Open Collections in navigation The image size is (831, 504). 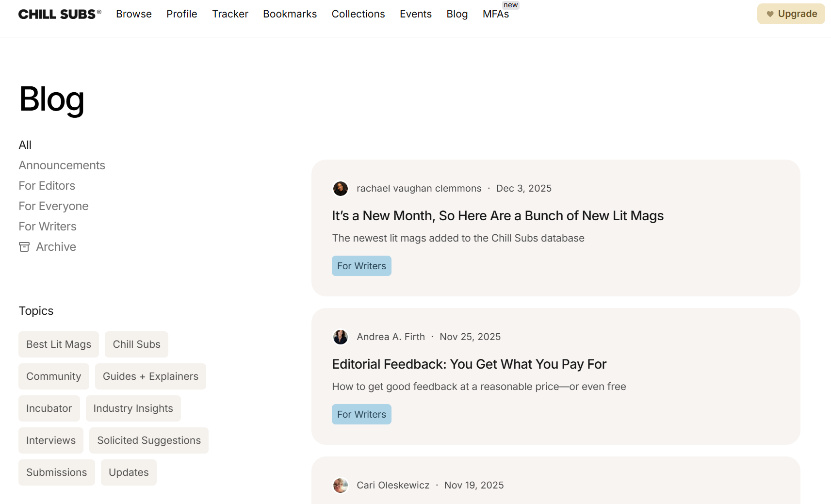(358, 14)
